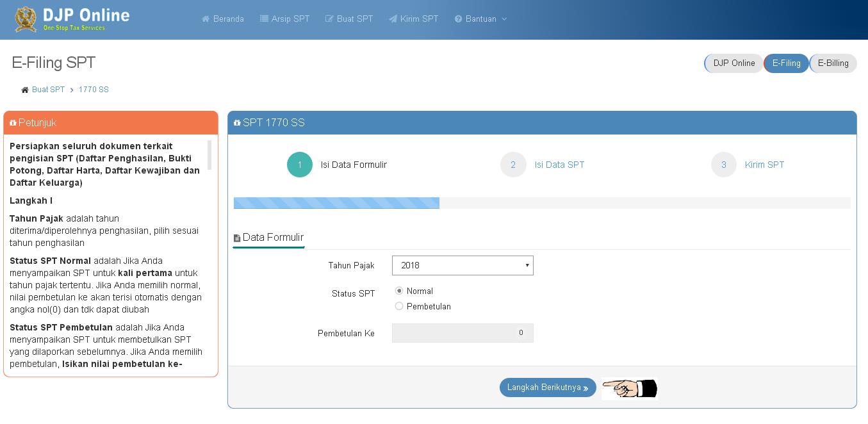
Task: Choose the Pembetulan status option
Action: [x=399, y=306]
